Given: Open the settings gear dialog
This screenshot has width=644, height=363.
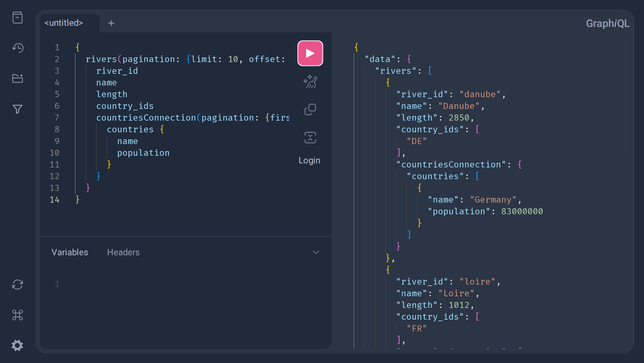Looking at the screenshot, I should click(x=18, y=345).
